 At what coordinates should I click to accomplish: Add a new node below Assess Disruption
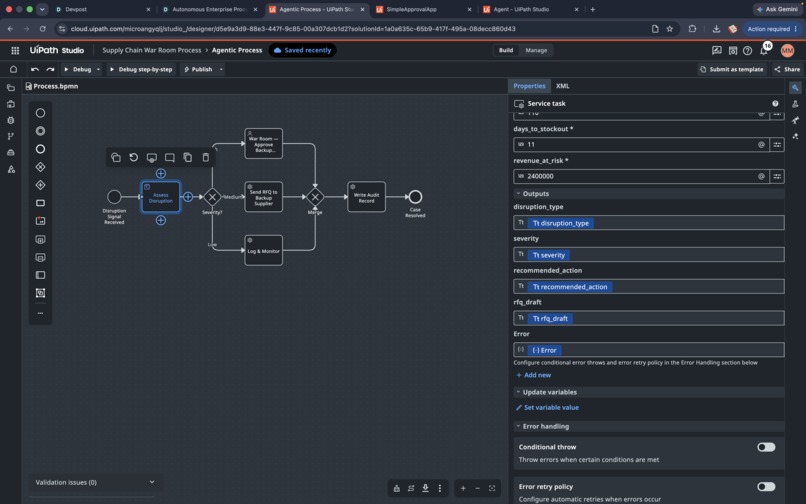click(161, 220)
